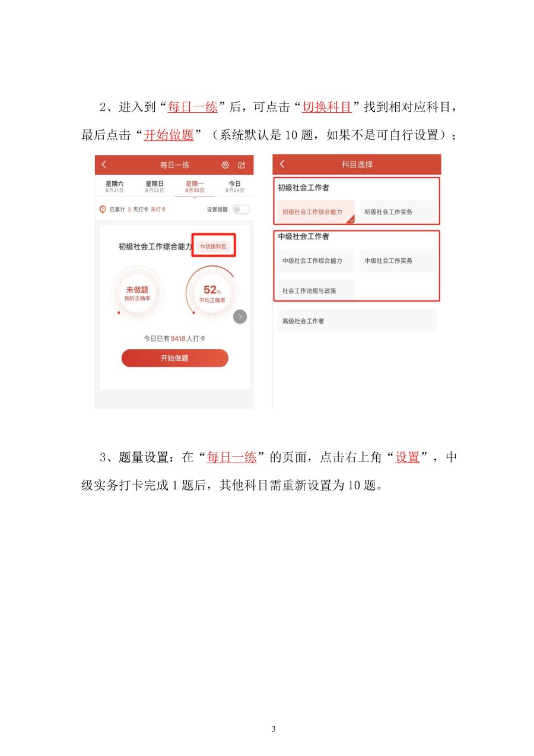Tap the gray next-arrow circle button

(240, 317)
